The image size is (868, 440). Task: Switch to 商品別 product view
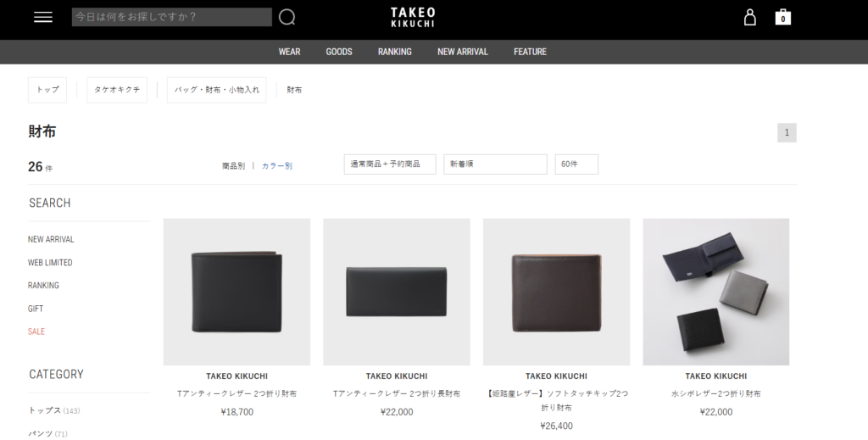pos(233,166)
